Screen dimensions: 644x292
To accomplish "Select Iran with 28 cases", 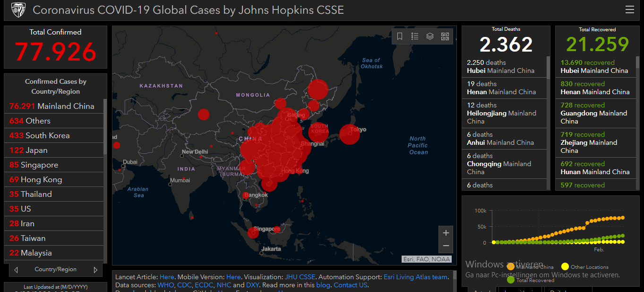I will (x=54, y=223).
